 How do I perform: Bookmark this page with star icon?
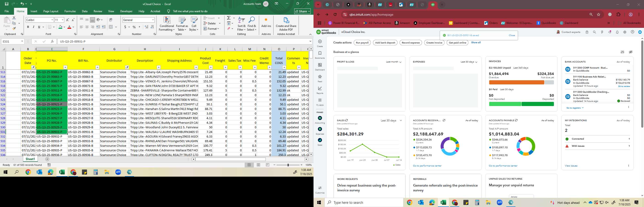click(x=599, y=14)
